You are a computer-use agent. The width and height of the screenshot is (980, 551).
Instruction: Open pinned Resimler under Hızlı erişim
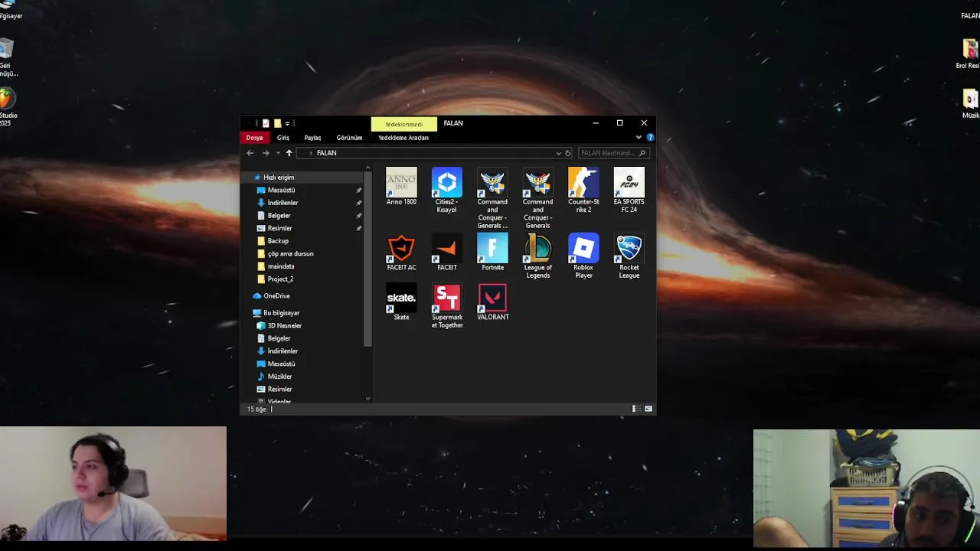pyautogui.click(x=279, y=228)
